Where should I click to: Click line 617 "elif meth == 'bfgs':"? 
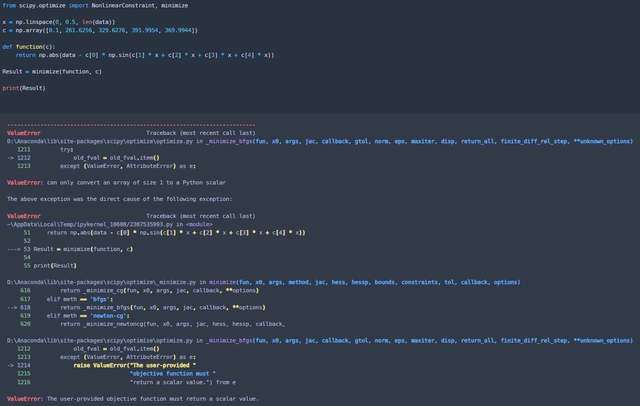[x=67, y=299]
